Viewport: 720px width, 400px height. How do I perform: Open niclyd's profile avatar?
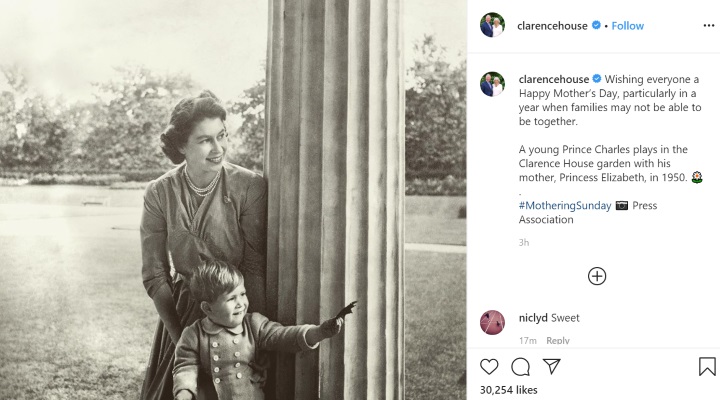[x=492, y=322]
